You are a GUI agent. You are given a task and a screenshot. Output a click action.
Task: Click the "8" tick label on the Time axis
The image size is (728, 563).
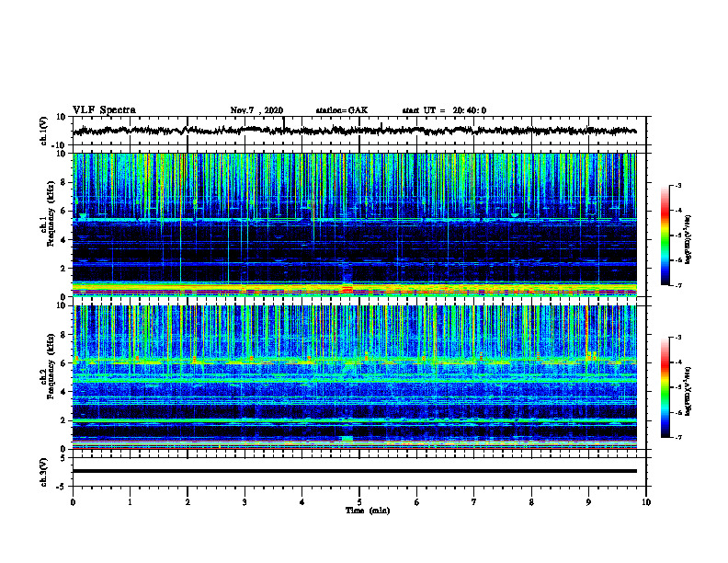[x=531, y=502]
